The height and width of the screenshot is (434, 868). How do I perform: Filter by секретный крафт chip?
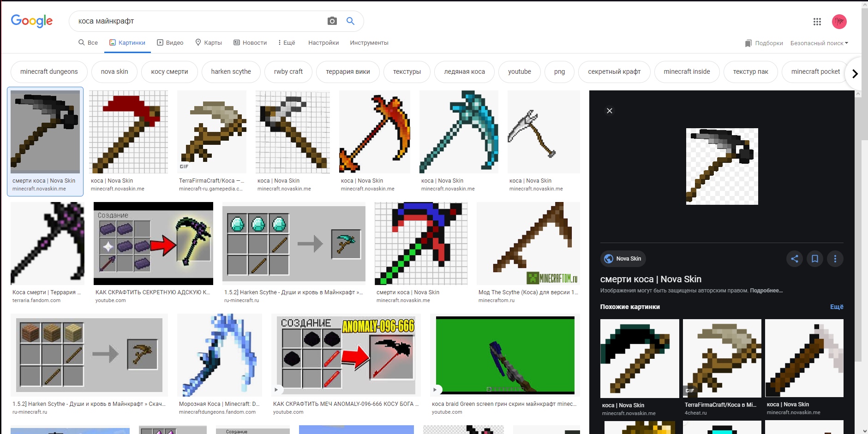(614, 71)
